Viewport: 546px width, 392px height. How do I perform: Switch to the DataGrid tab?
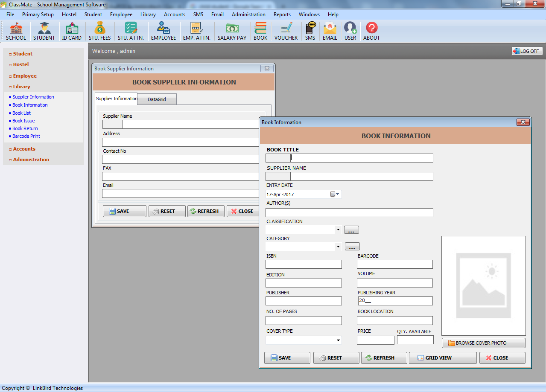click(x=157, y=99)
